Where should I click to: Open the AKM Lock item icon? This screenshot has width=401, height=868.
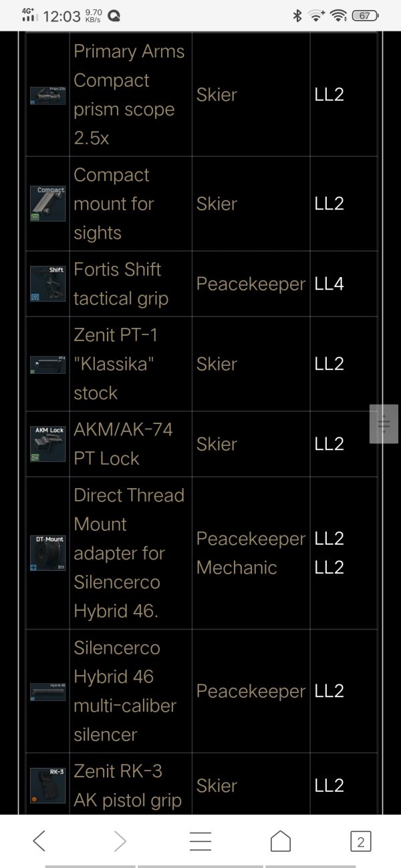click(47, 444)
